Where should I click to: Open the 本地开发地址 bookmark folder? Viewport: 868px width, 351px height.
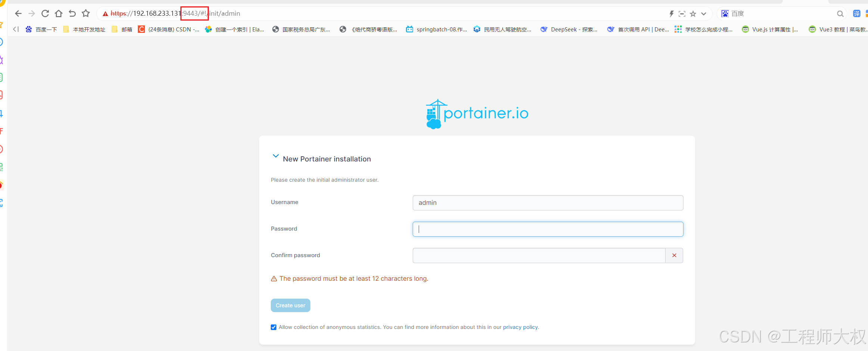pos(84,29)
